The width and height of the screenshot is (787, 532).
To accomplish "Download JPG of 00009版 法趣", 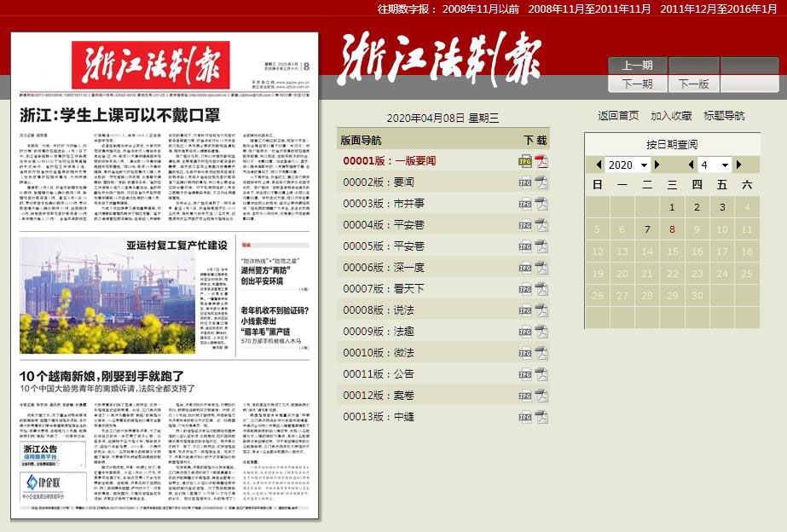I will 525,332.
